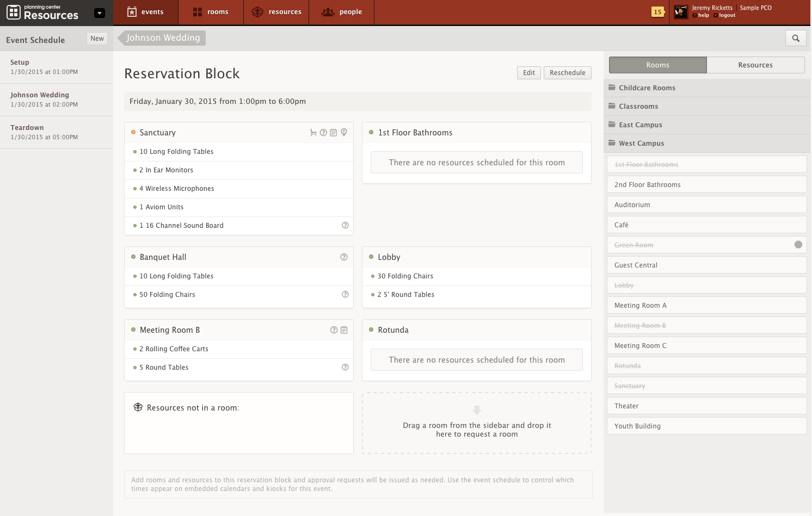The image size is (812, 516).
Task: Collapse the West Campus folder
Action: (x=641, y=144)
